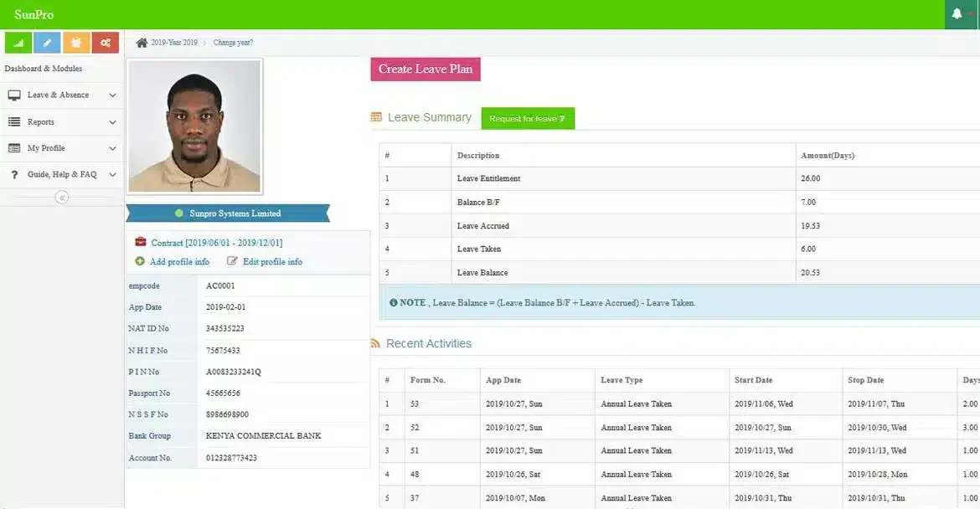Click the info icon in the NOTE bar
The width and height of the screenshot is (980, 509).
[x=393, y=302]
